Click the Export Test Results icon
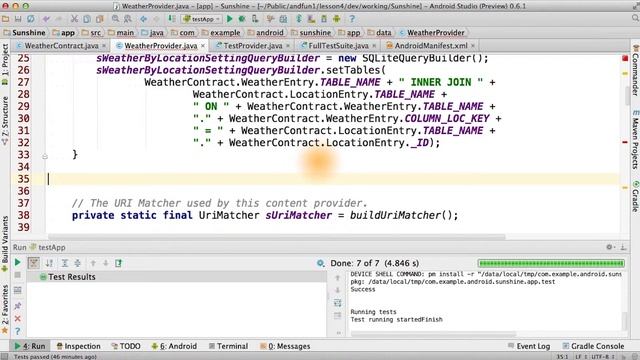The width and height of the screenshot is (640, 360). tap(118, 263)
